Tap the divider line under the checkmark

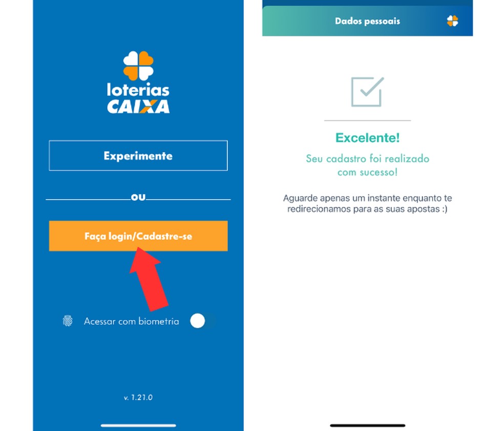(367, 120)
